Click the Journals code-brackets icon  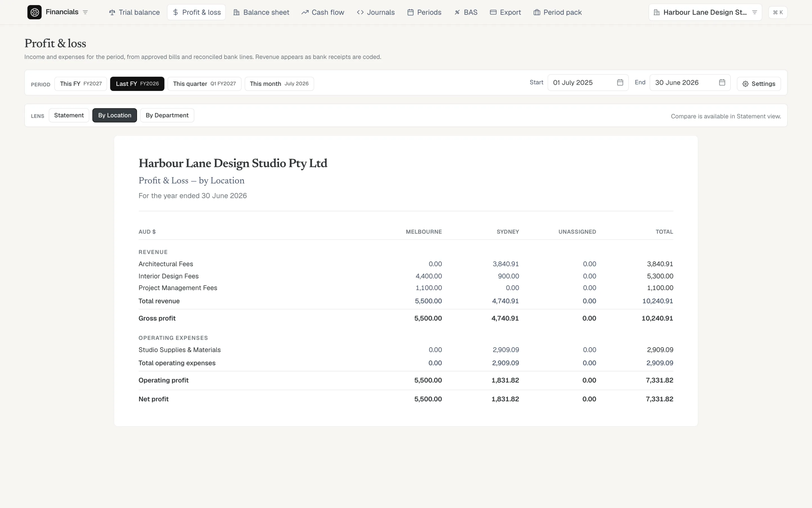pyautogui.click(x=360, y=12)
